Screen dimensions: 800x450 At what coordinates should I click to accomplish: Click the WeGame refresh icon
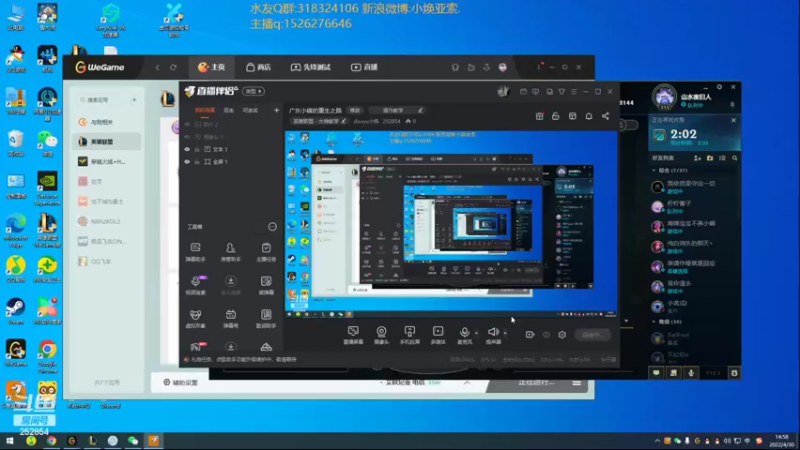pos(173,67)
